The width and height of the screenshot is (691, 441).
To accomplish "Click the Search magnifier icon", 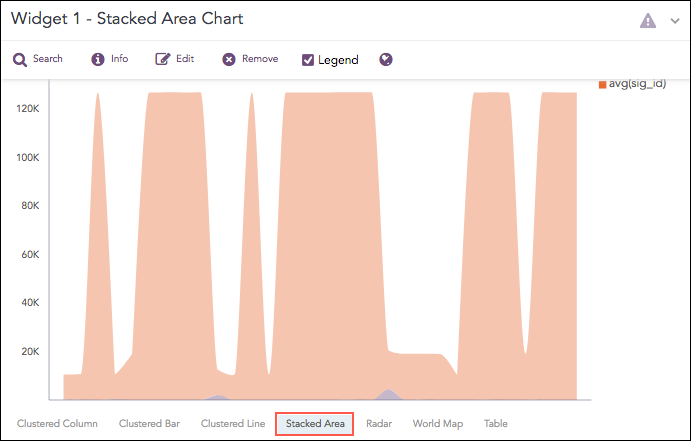I will (x=20, y=60).
